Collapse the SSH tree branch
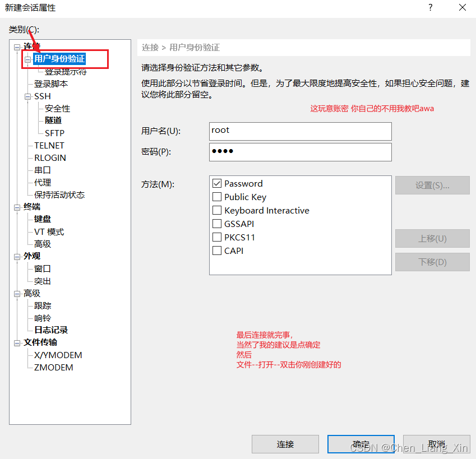Screen dimensions: 476x459 click(27, 96)
